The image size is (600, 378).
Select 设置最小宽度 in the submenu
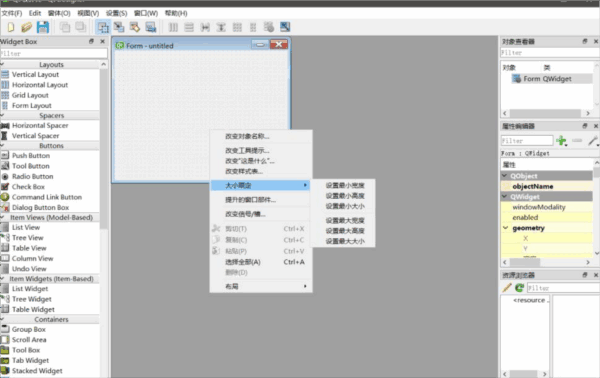[x=345, y=186]
